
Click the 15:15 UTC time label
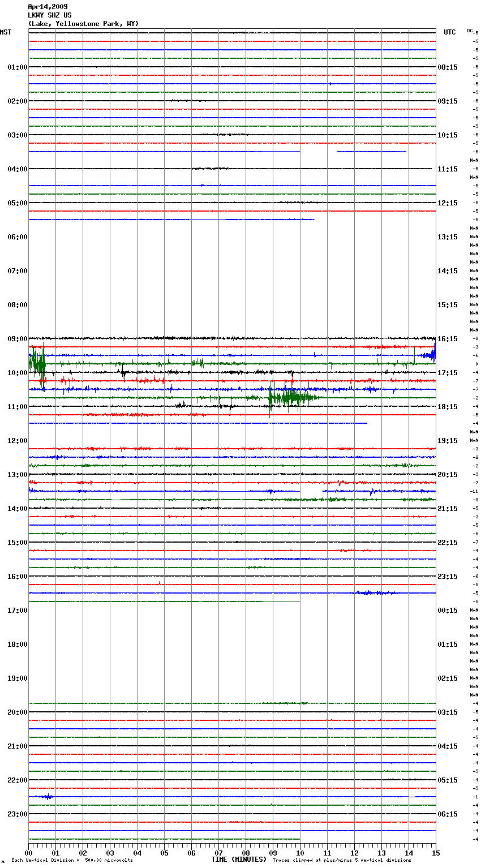click(x=448, y=305)
